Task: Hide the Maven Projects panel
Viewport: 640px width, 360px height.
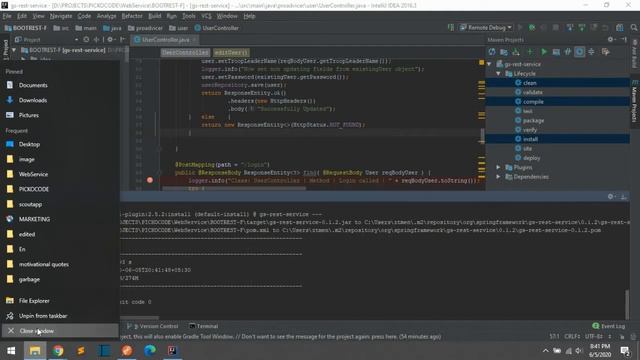Action: 624,40
